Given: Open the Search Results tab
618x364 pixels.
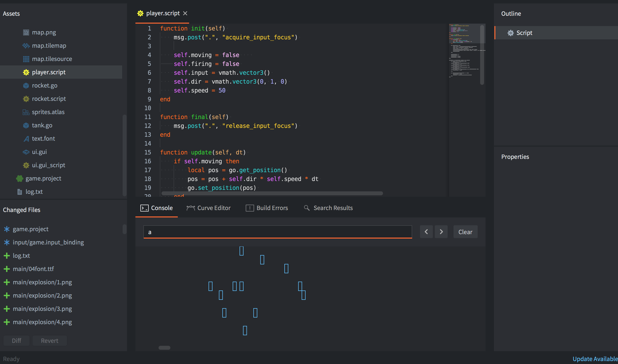Looking at the screenshot, I should 328,208.
